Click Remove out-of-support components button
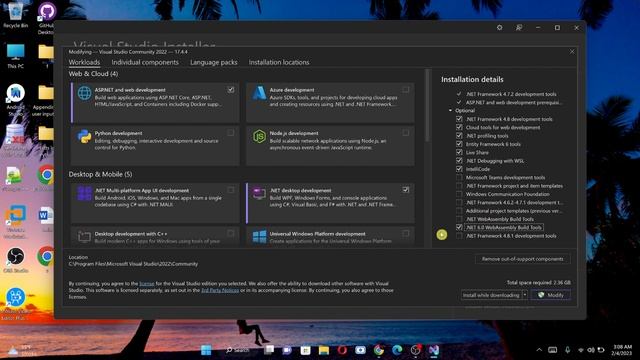This screenshot has width=640, height=360. pyautogui.click(x=522, y=259)
